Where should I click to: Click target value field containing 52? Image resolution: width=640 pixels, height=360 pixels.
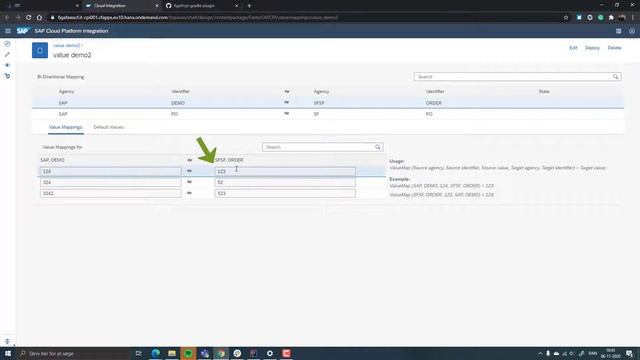[285, 182]
